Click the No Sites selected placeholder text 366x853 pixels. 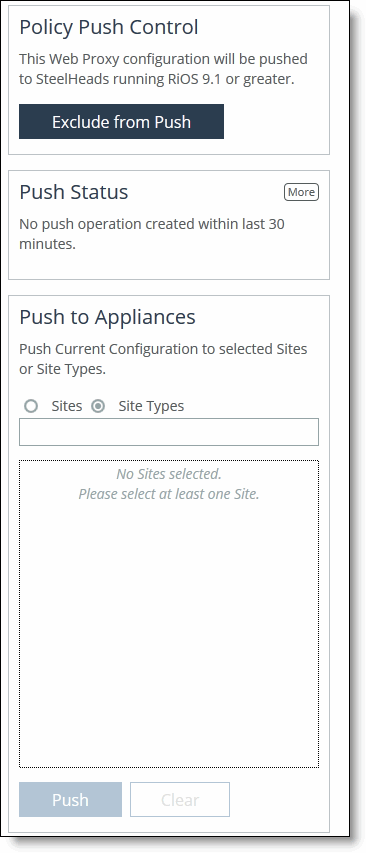coord(169,474)
